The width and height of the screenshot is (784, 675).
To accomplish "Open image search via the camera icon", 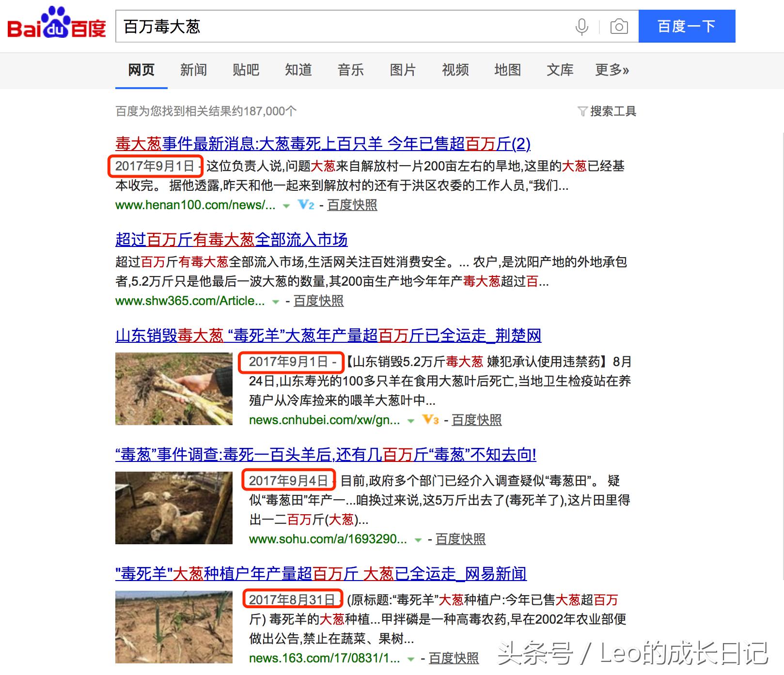I will point(619,27).
